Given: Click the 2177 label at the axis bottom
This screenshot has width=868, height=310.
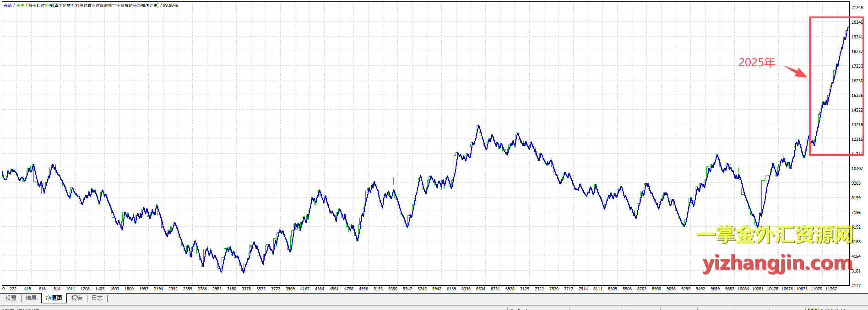Looking at the screenshot, I should [856, 286].
